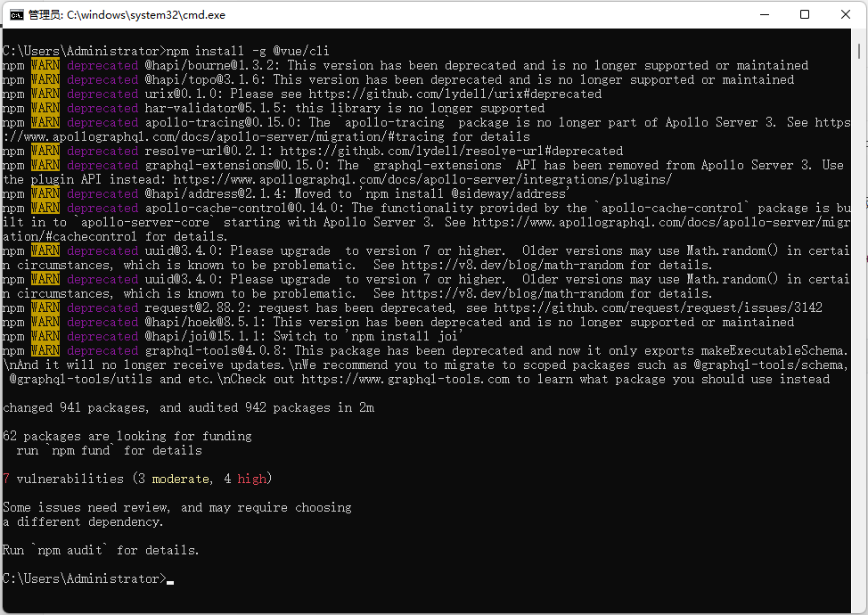Close the cmd.exe window
The height and width of the screenshot is (615, 868).
846,15
